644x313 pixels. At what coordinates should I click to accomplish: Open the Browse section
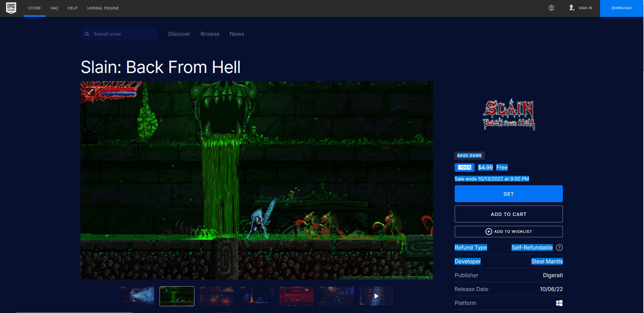tap(210, 34)
